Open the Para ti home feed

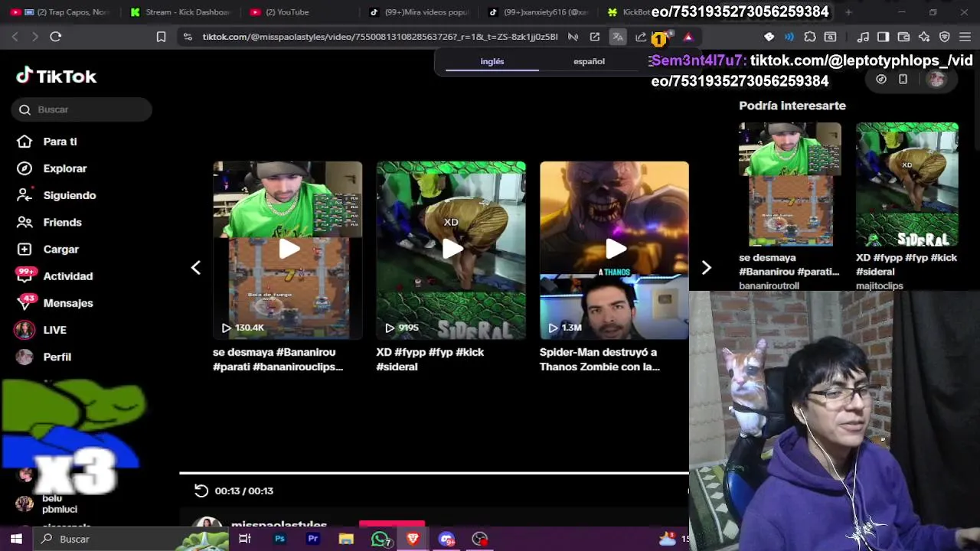(x=60, y=142)
